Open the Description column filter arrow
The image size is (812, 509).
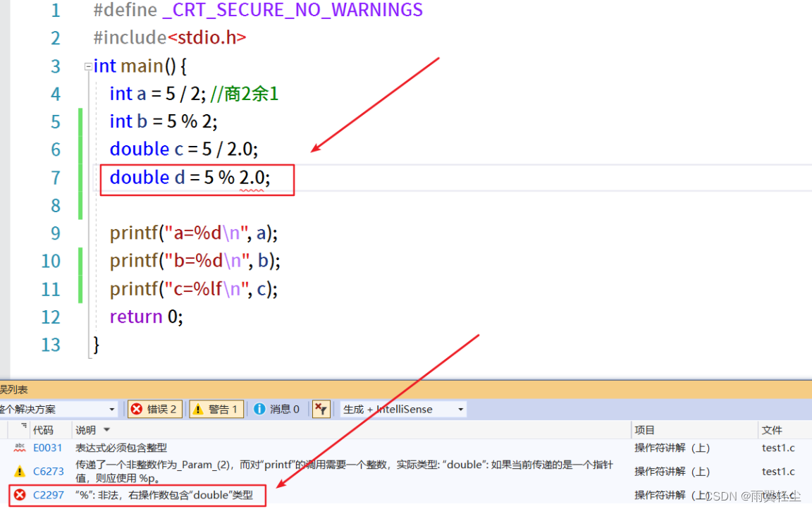pyautogui.click(x=106, y=430)
